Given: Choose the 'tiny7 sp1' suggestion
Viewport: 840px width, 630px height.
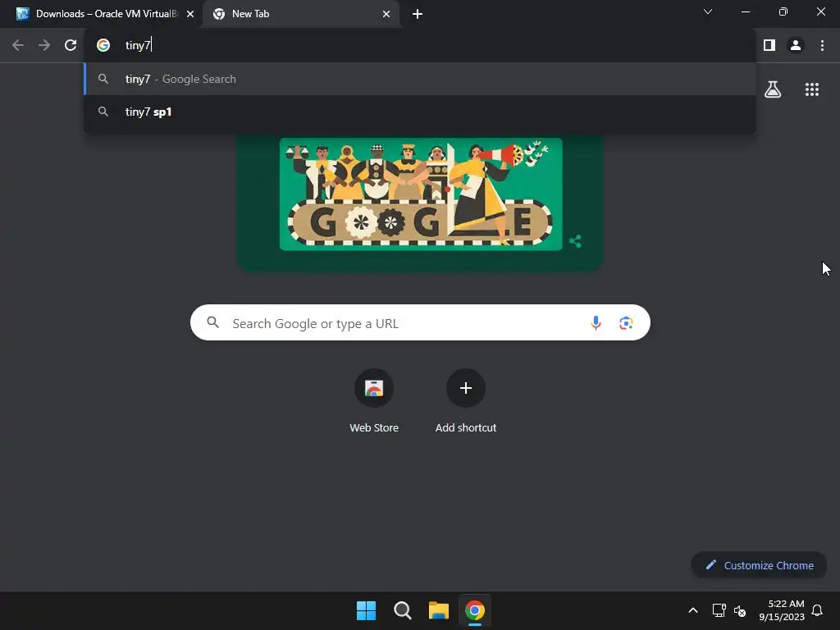Looking at the screenshot, I should pyautogui.click(x=420, y=112).
